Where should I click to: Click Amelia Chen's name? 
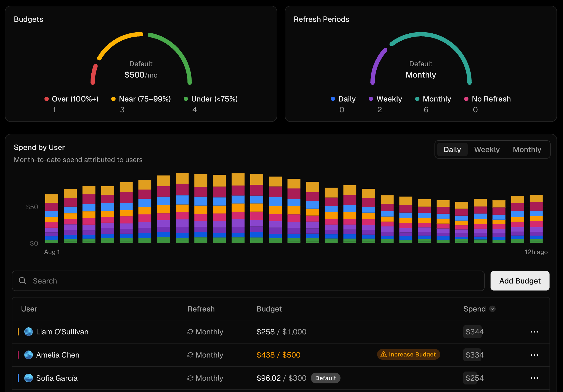(x=58, y=355)
